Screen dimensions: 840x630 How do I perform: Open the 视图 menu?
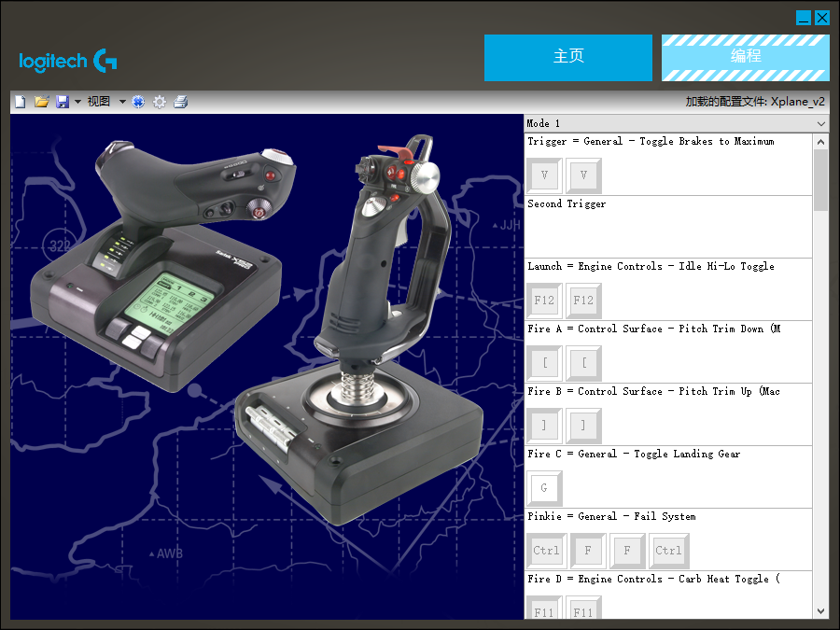[x=99, y=102]
